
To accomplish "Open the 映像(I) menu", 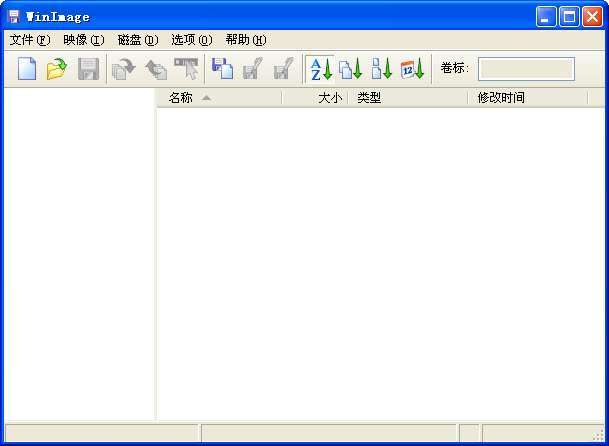I will (x=84, y=40).
